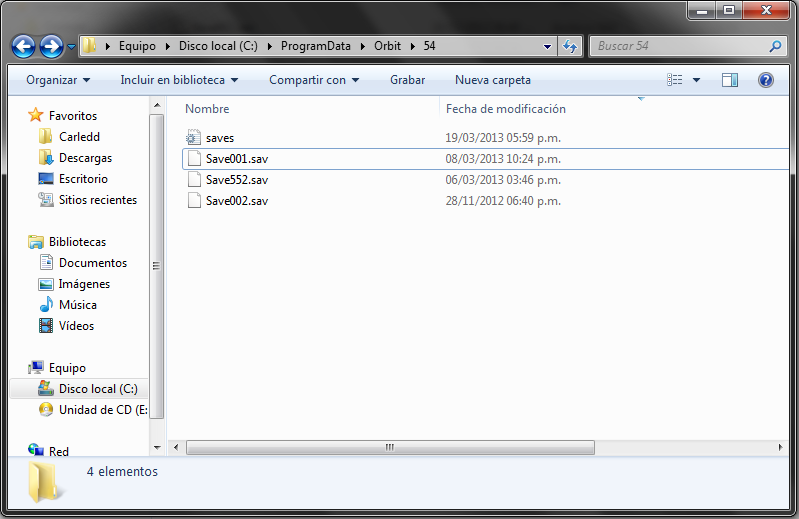Click the search magnifier icon

coord(775,46)
